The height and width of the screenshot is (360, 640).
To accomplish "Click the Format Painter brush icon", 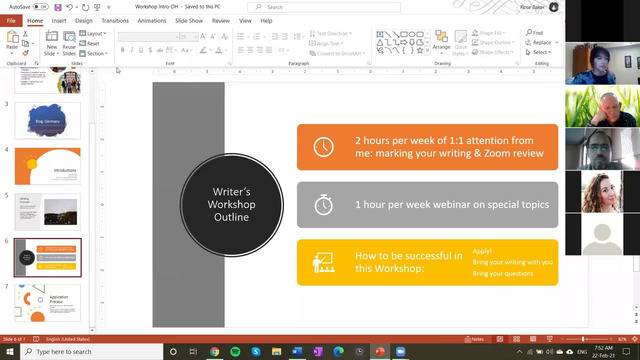I will click(x=25, y=53).
